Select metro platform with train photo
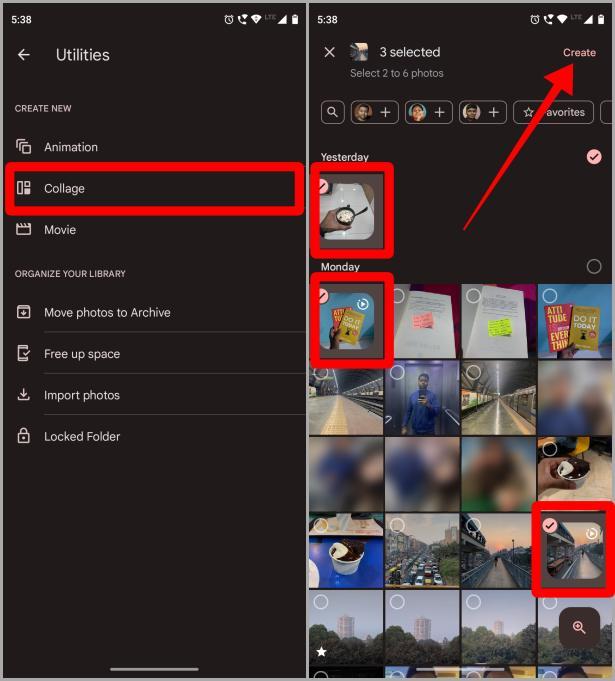Viewport: 615px width, 681px height. pyautogui.click(x=498, y=398)
